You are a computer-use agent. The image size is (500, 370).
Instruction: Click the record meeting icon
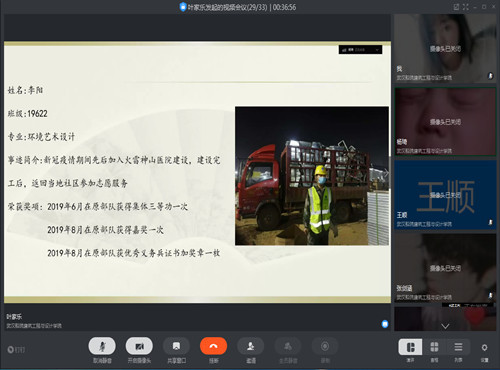click(325, 346)
